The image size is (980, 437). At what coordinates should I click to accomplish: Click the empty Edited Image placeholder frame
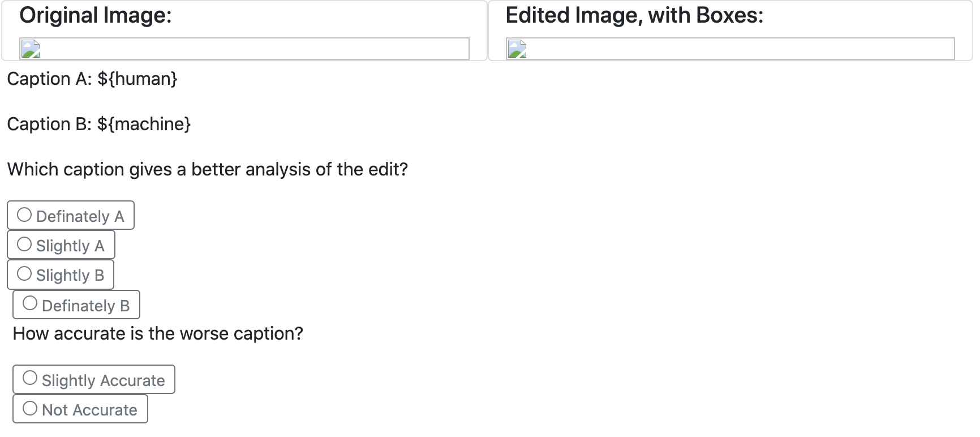click(x=730, y=49)
